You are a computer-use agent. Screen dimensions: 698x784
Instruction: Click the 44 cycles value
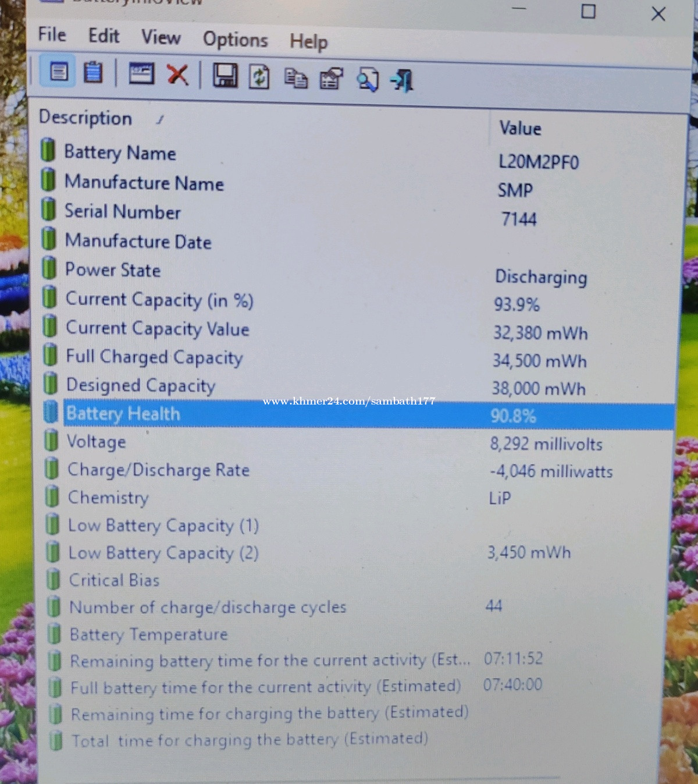click(494, 606)
